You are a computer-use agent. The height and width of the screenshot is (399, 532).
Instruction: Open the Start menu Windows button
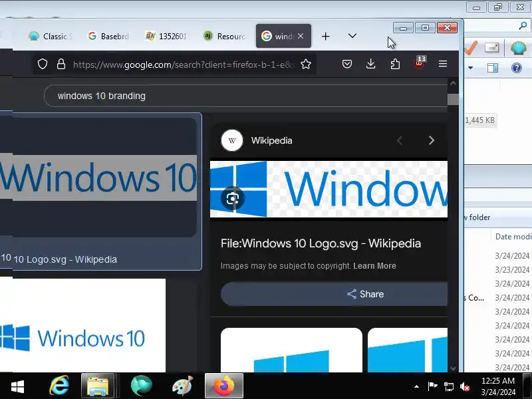click(x=17, y=386)
